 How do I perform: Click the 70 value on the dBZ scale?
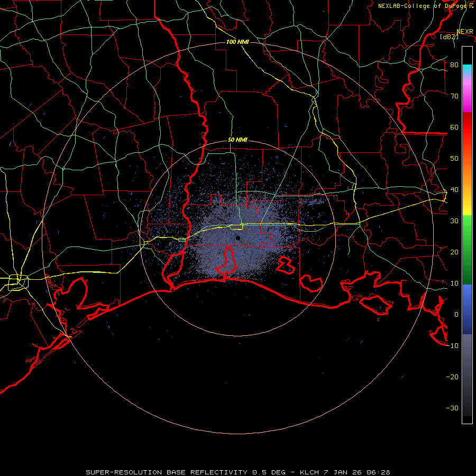pyautogui.click(x=454, y=96)
